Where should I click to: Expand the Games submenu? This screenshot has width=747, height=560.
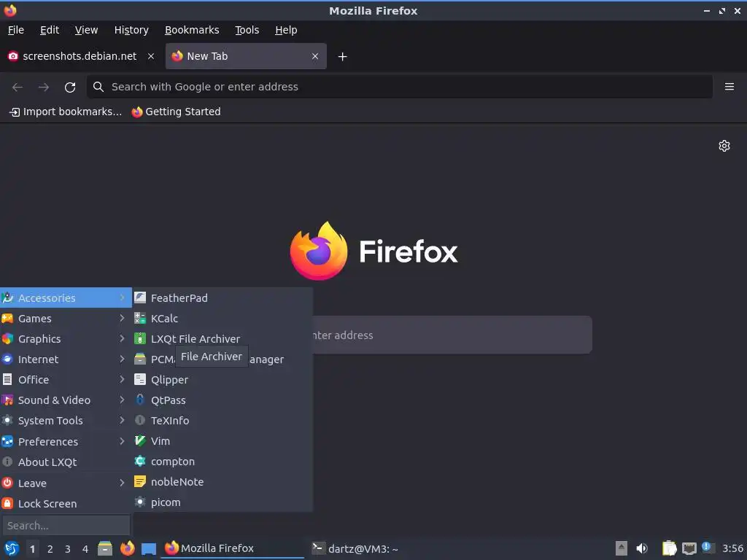[66, 318]
